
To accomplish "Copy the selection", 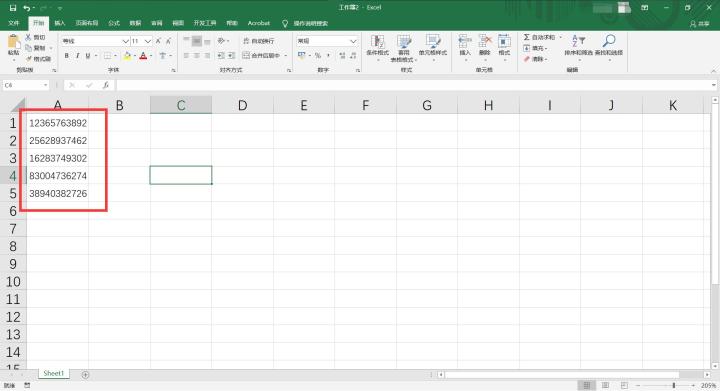I will [36, 48].
